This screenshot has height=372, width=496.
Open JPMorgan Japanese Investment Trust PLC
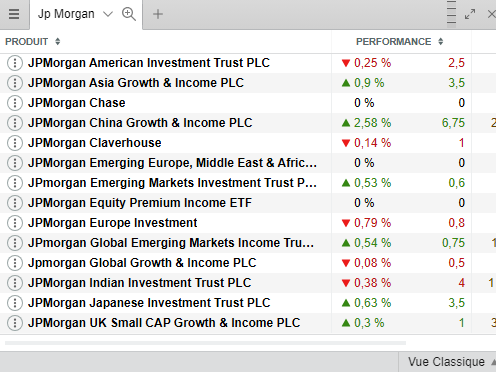[x=149, y=303]
